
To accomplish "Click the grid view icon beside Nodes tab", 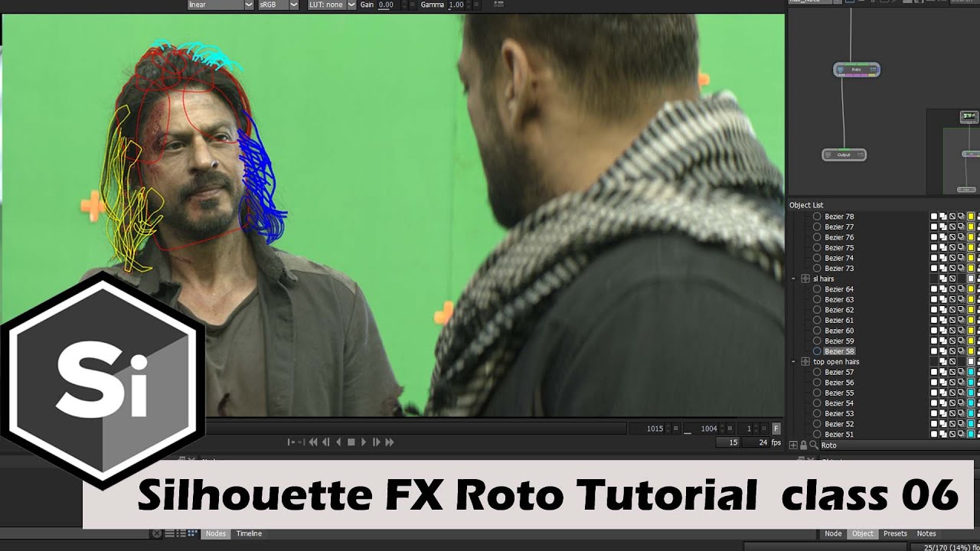I will [x=192, y=533].
